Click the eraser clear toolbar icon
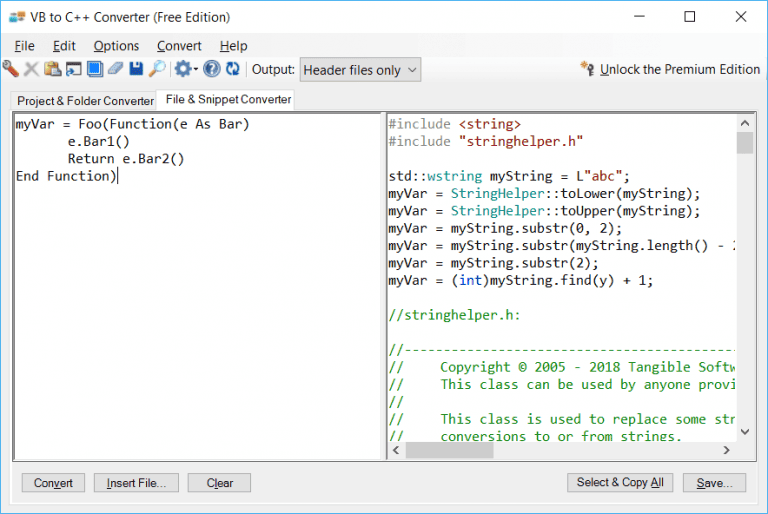Screen dimensions: 768x514 [116, 69]
